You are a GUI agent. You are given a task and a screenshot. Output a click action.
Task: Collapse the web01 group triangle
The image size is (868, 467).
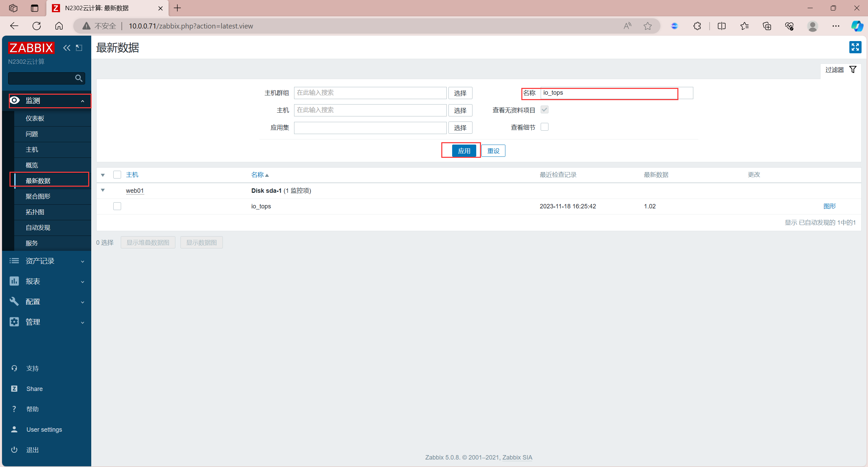pos(103,190)
